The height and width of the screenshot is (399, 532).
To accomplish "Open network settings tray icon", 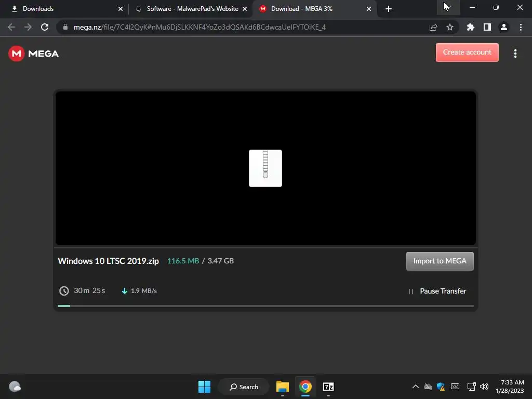I will tap(471, 387).
